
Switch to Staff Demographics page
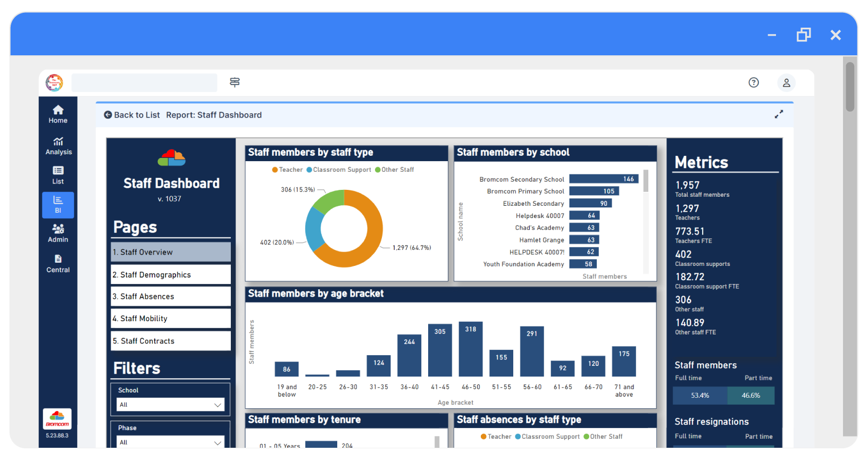(170, 274)
